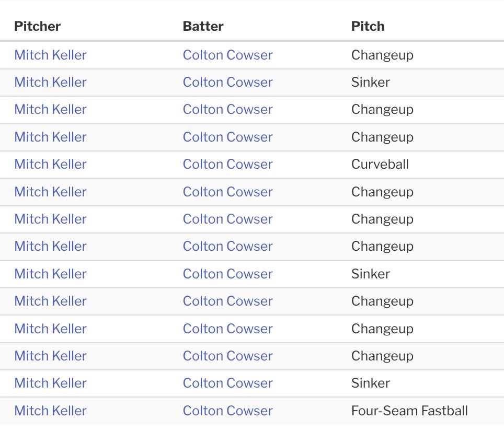Click the last Sinker pitch cell
This screenshot has width=504, height=443.
pos(371,383)
